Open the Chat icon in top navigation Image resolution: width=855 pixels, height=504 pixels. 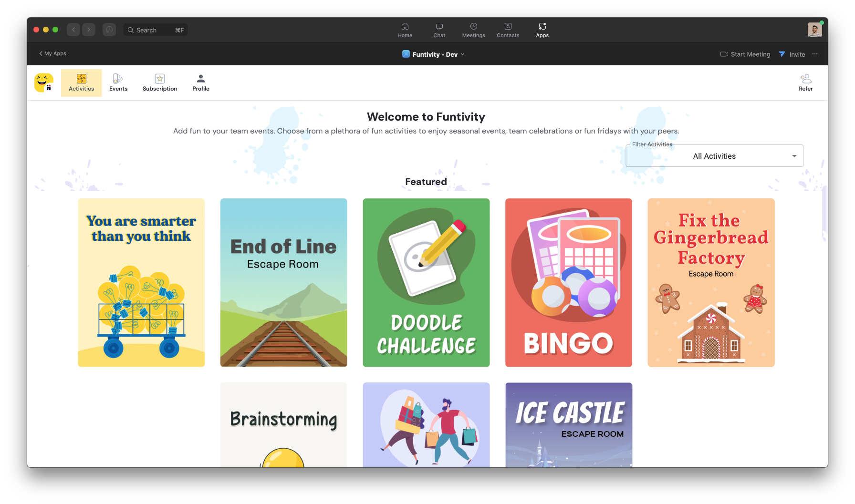pyautogui.click(x=439, y=26)
